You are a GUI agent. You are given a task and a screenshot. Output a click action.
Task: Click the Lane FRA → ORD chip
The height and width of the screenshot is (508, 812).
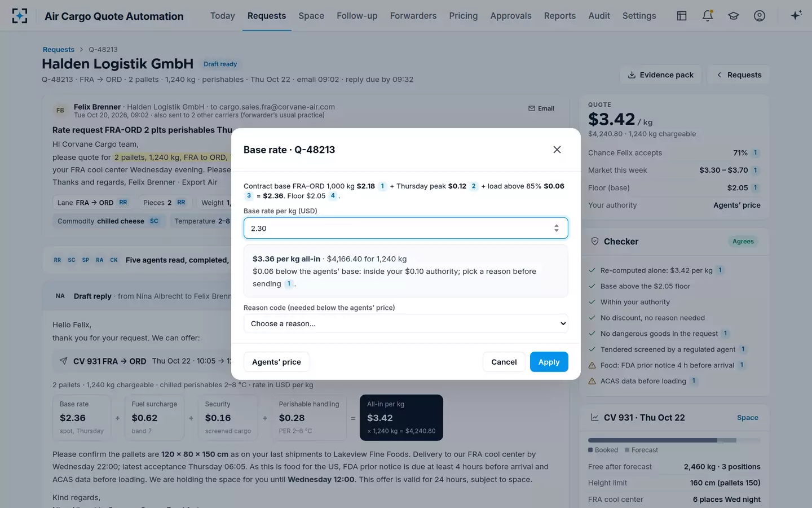[92, 203]
